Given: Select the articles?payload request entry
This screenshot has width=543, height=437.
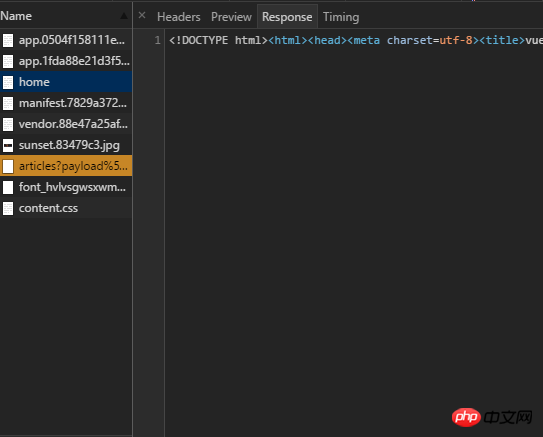Looking at the screenshot, I should click(66, 166).
